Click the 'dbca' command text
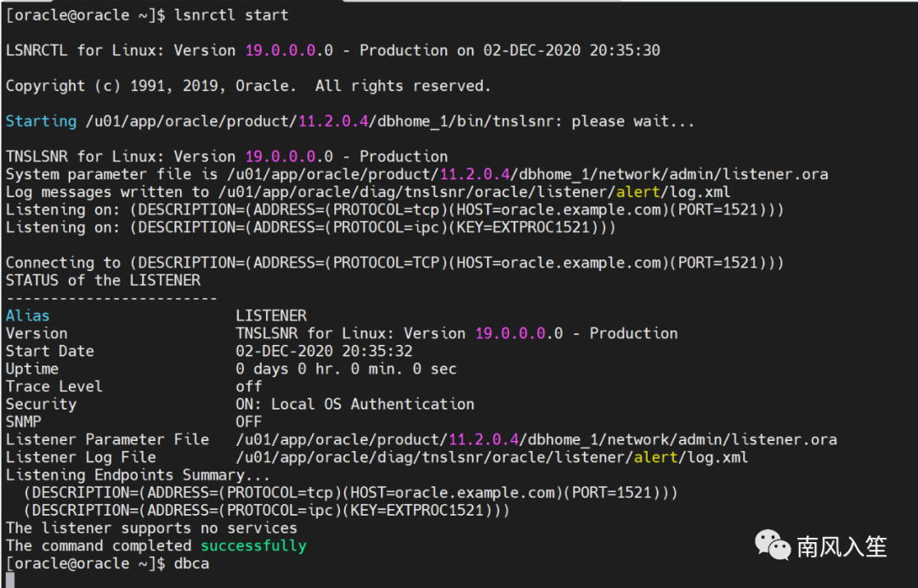The width and height of the screenshot is (918, 588). tap(191, 563)
